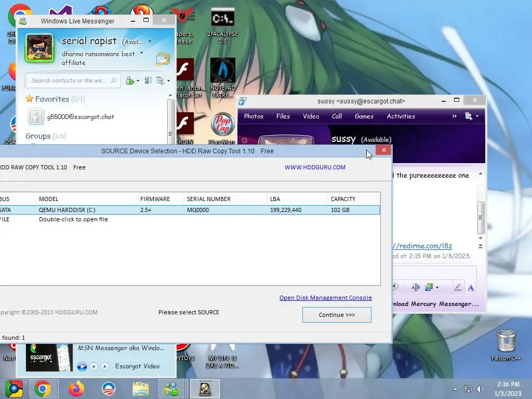This screenshot has width=532, height=399.
Task: Click the volume speaker tray icon
Action: point(480,389)
